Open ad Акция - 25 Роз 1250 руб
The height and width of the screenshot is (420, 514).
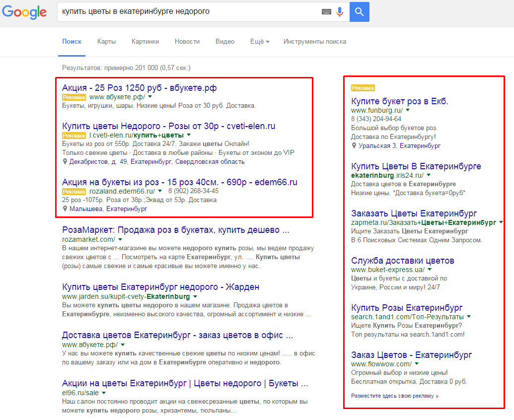click(140, 88)
